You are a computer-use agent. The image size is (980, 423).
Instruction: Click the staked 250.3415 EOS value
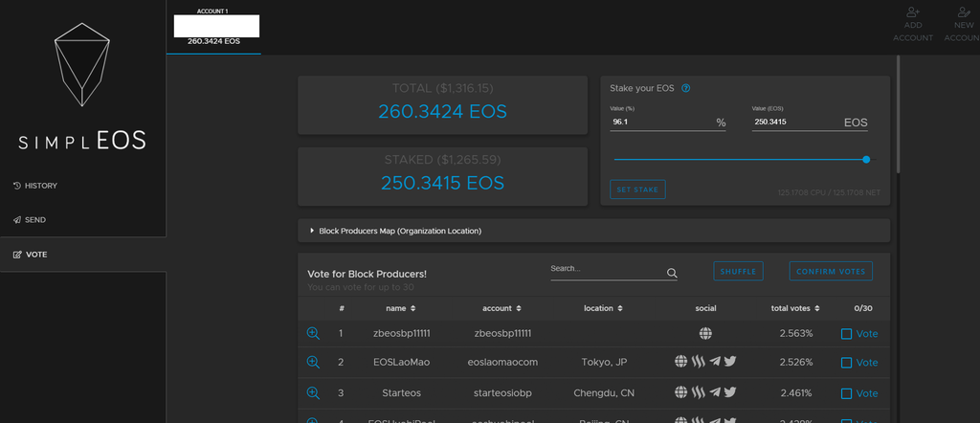click(442, 183)
